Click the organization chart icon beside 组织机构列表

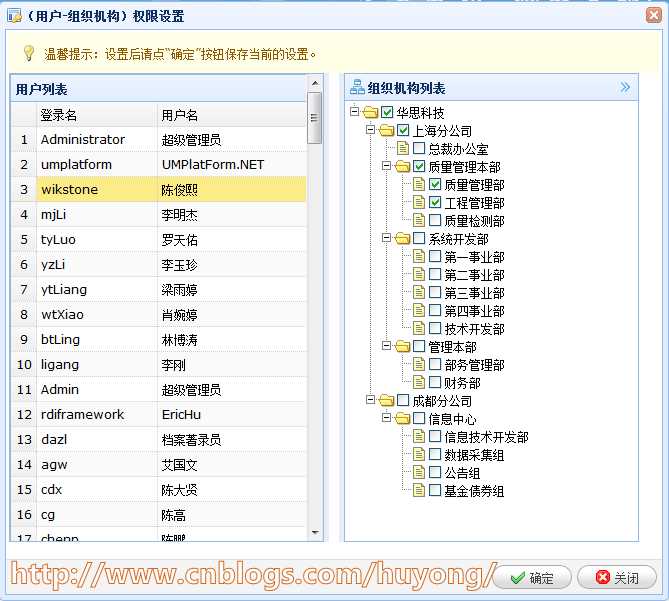[357, 87]
